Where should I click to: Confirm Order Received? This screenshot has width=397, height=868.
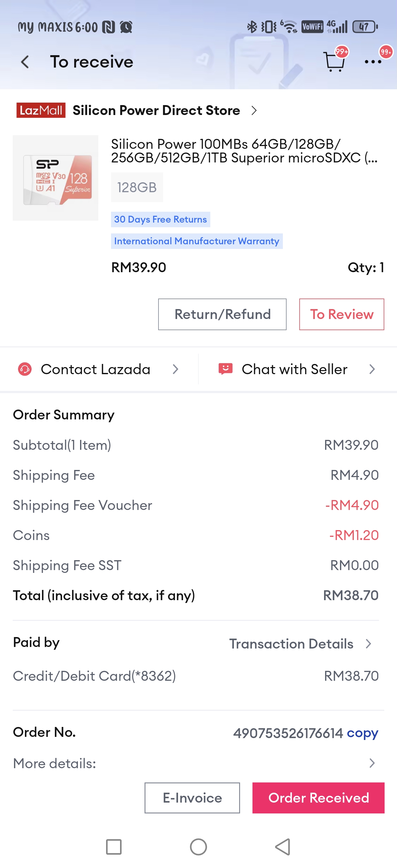[318, 798]
